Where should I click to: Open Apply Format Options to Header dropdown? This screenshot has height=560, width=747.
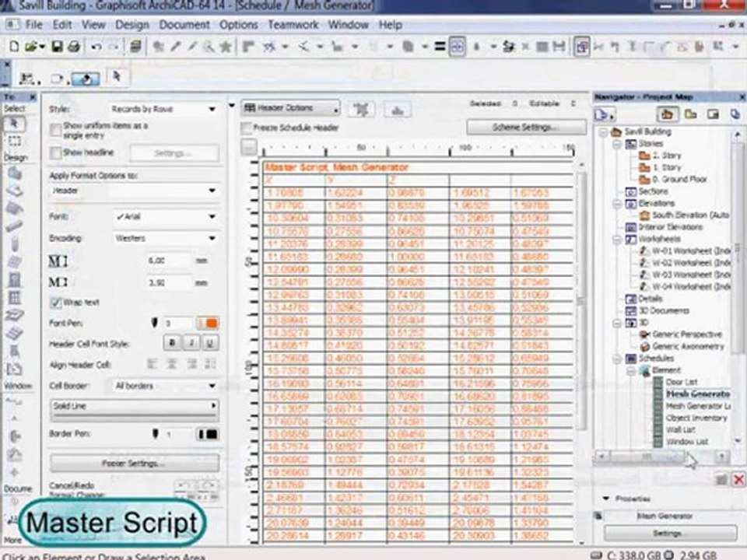pyautogui.click(x=135, y=191)
